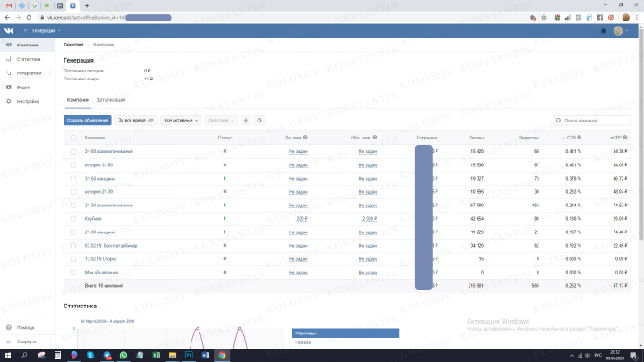Check the 21-30 женщина campaign checkbox
Image resolution: width=644 pixels, height=362 pixels.
pos(73,232)
